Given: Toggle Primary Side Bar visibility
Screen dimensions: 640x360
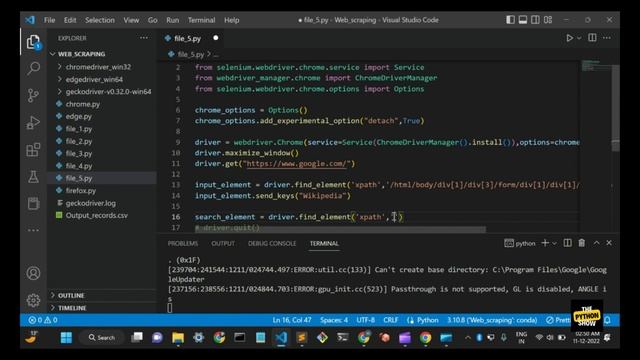Looking at the screenshot, I should click(x=510, y=20).
